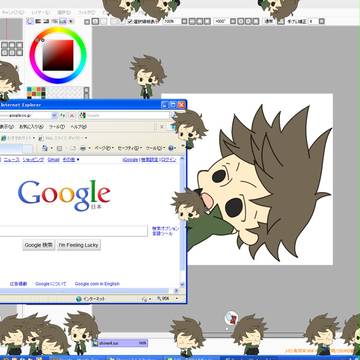Open Internet Explorer's 表示(V) menu
The width and height of the screenshot is (360, 360).
tap(6, 127)
